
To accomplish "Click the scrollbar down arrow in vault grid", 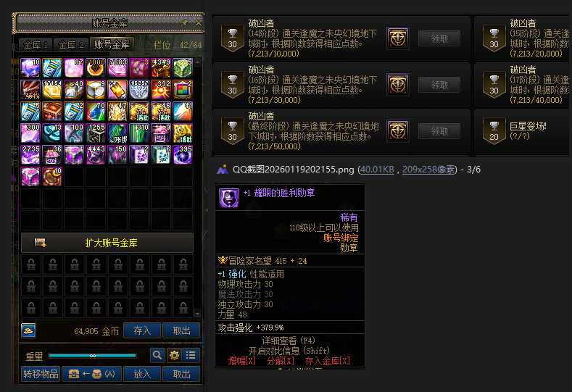I will tap(197, 313).
